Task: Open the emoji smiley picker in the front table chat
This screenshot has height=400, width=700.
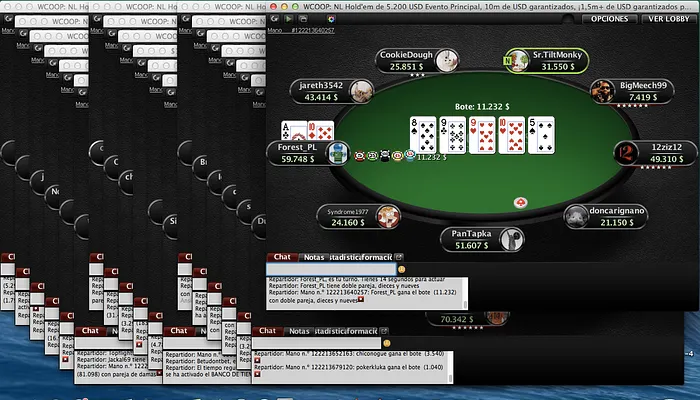Action: click(401, 269)
